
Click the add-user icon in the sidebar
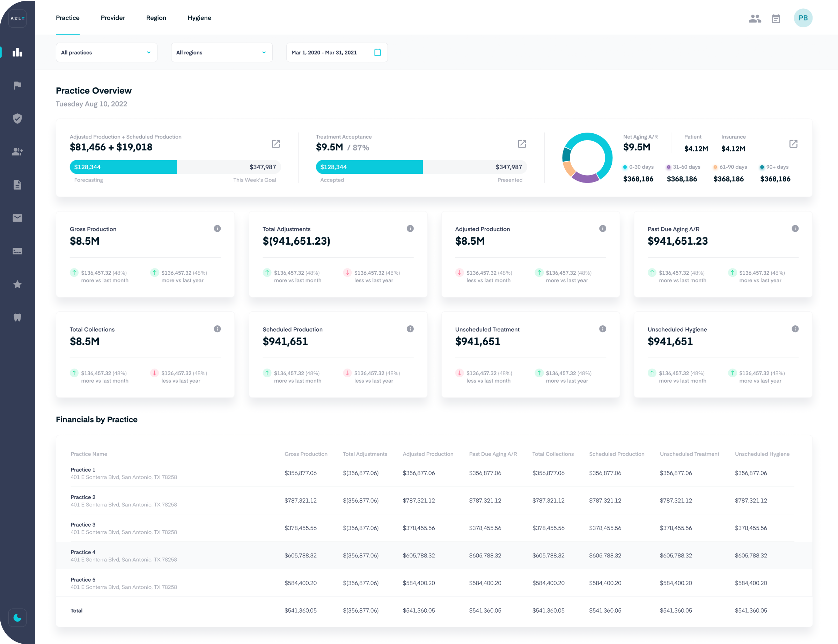17,152
